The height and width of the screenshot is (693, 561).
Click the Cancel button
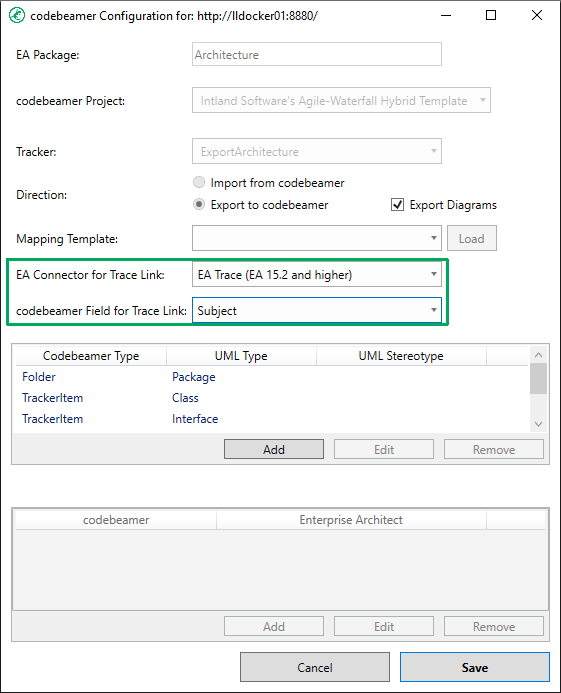[x=315, y=667]
